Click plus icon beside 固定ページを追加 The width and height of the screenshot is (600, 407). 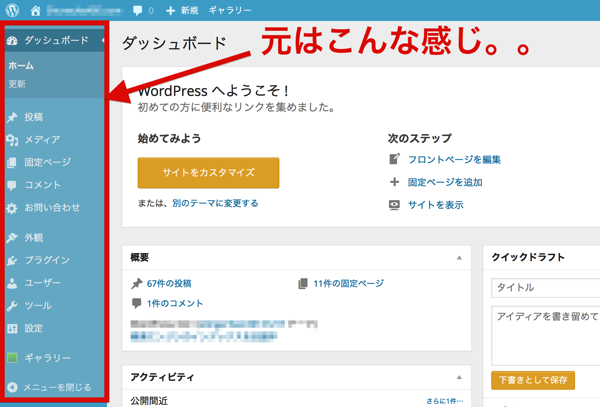[395, 182]
